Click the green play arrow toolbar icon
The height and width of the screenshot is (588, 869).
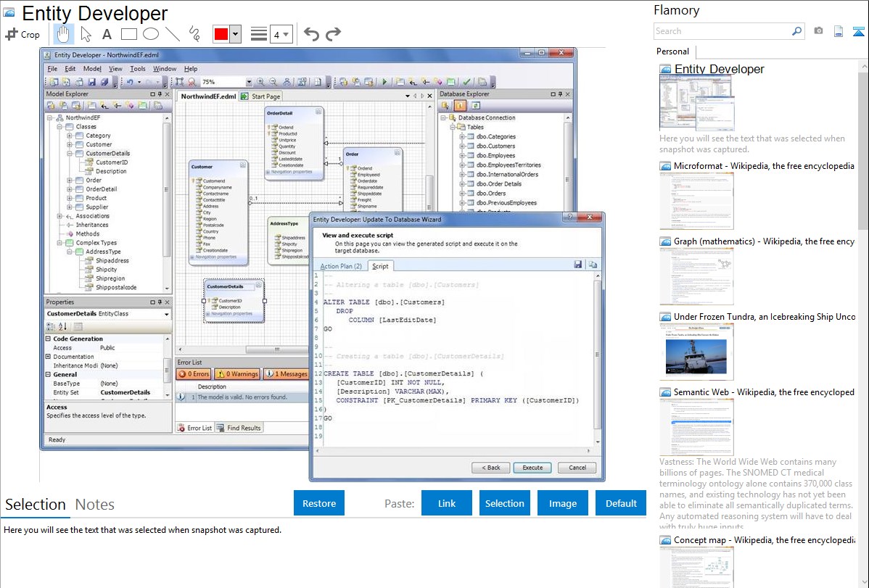[384, 82]
